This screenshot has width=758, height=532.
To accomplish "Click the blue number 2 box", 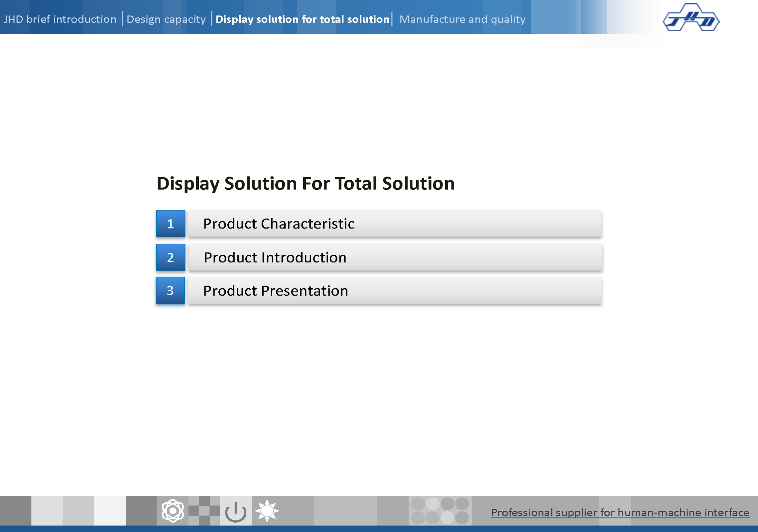I will (x=171, y=257).
